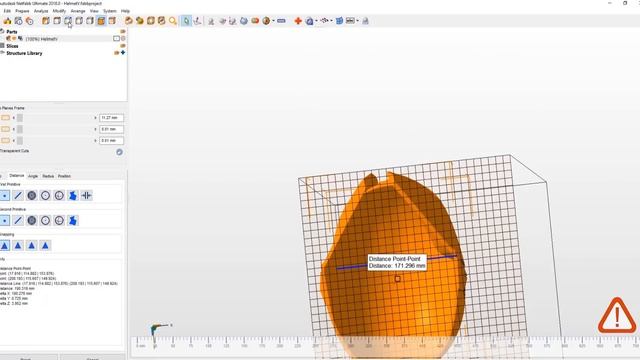Click the Z clipping plane slider handle
This screenshot has height=360, width=640.
[20, 140]
